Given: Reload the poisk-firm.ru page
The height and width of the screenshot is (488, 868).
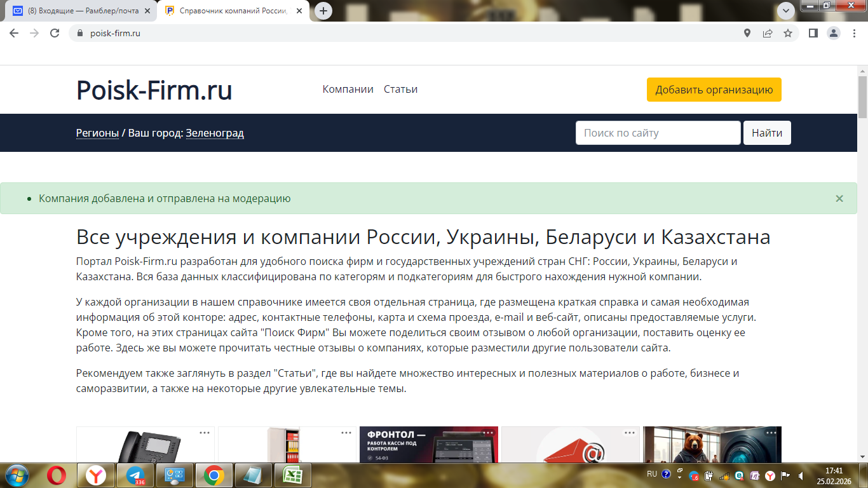Looking at the screenshot, I should (55, 33).
